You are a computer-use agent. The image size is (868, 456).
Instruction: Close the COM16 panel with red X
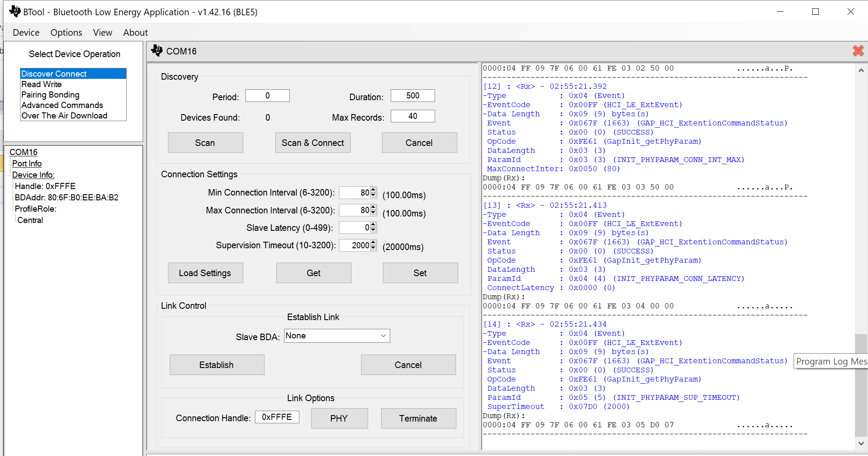click(x=858, y=51)
